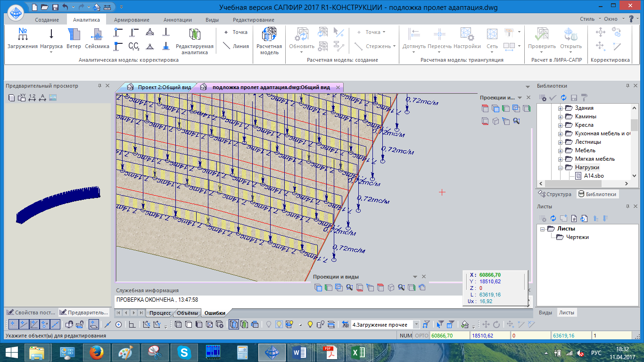This screenshot has width=644, height=362.
Task: Open Firefox from the Windows taskbar
Action: 96,352
